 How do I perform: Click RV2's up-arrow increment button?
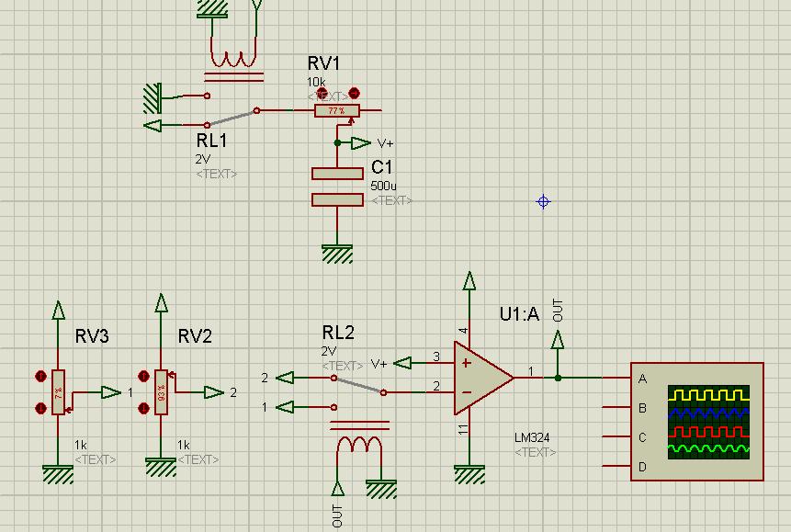point(143,376)
